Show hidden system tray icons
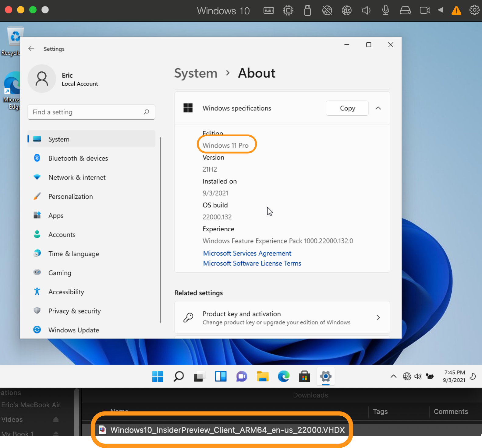The width and height of the screenshot is (482, 448). 393,376
